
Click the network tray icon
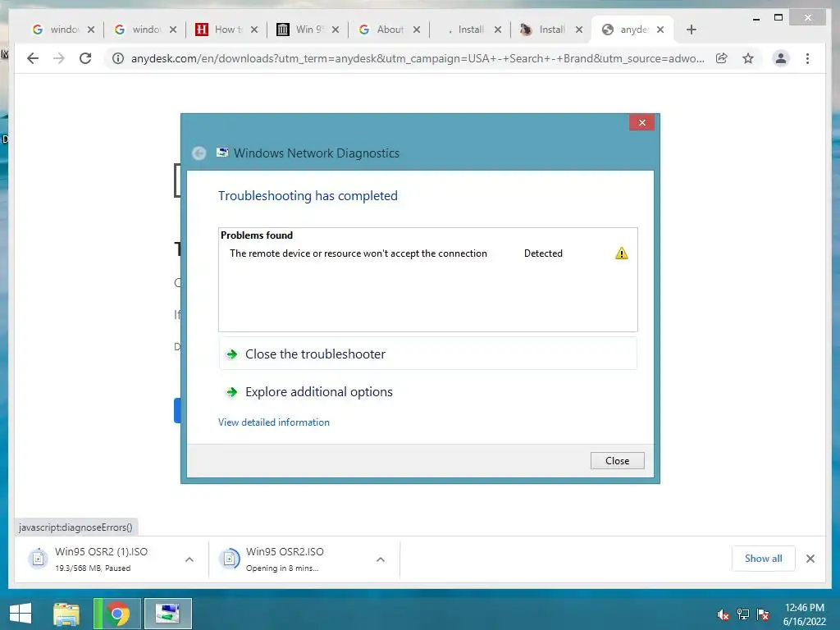(x=743, y=614)
